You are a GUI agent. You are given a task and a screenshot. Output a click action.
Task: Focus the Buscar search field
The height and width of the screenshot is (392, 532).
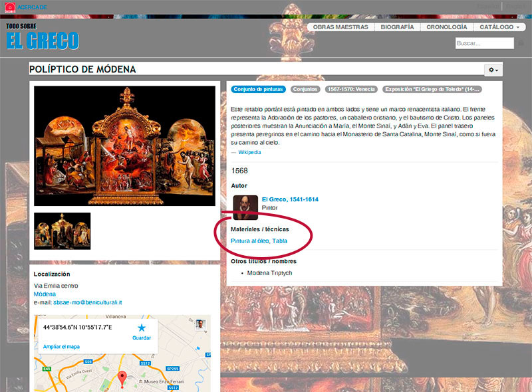485,43
